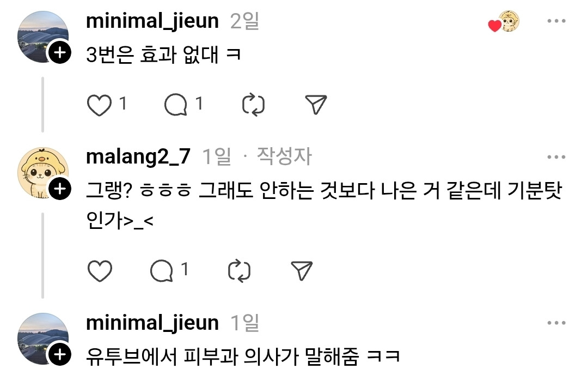Repost minimal_jieun's first comment
The image size is (588, 381).
(253, 105)
